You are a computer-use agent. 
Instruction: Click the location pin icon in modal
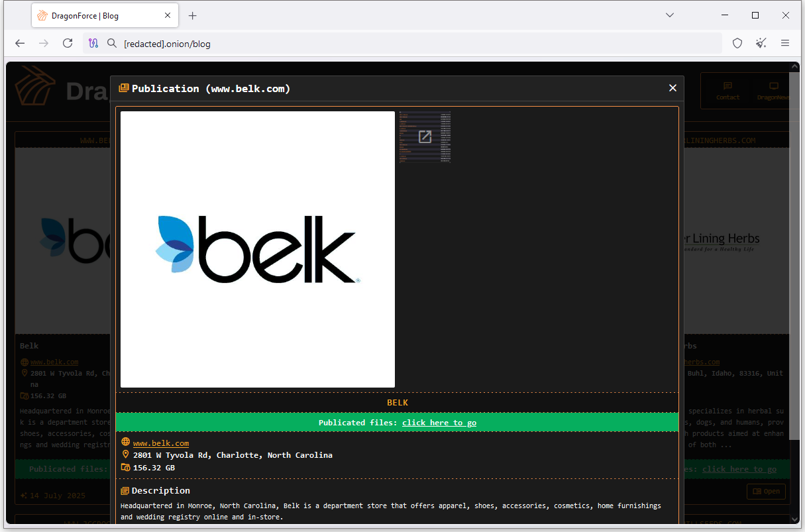pos(126,455)
